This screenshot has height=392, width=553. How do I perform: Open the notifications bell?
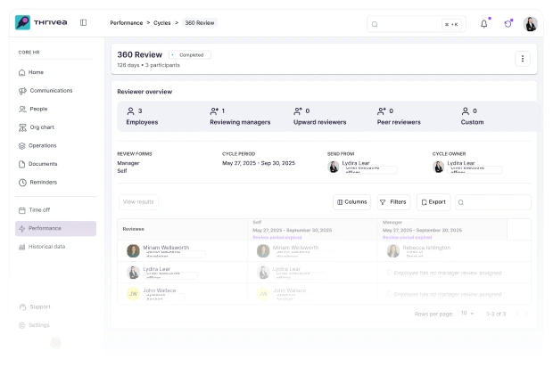click(x=484, y=24)
